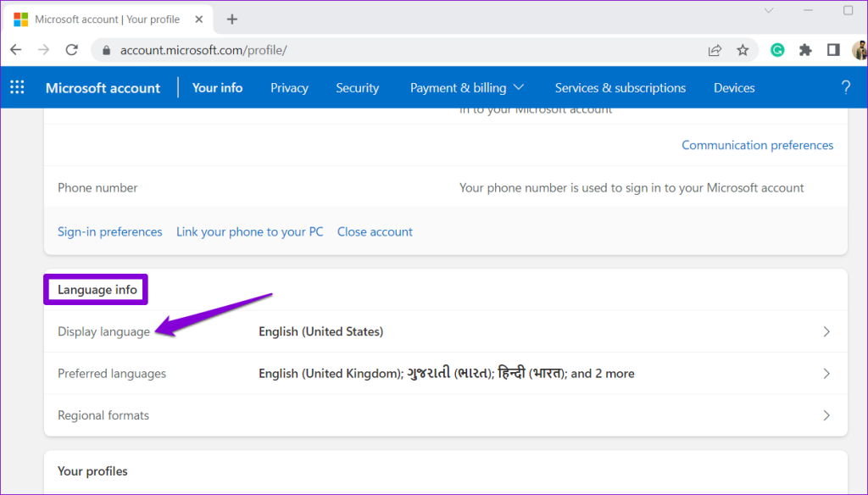
Task: View site security info via padlock icon
Action: (106, 50)
